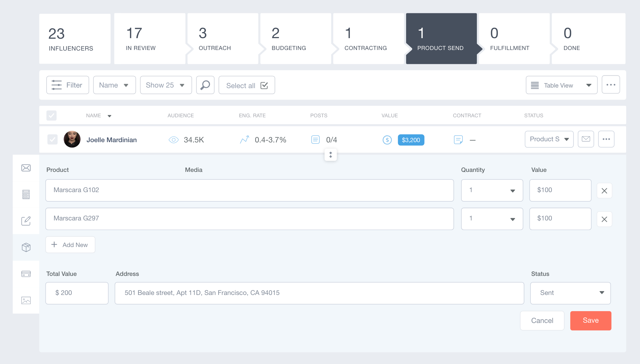640x364 pixels.
Task: Open quantity dropdown for Marscara G102
Action: (x=492, y=190)
